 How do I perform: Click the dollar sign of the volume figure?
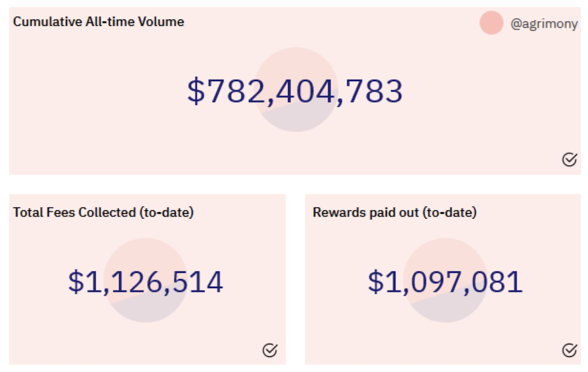[x=196, y=91]
